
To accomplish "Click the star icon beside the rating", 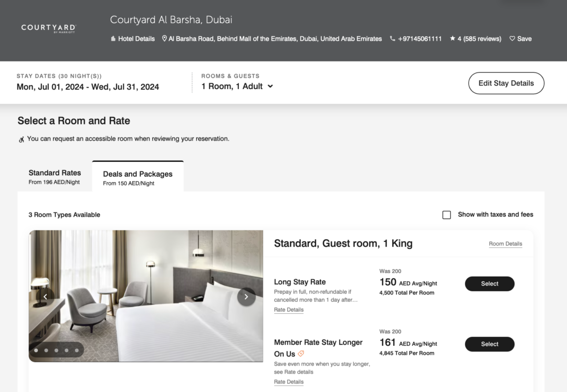I will coord(452,38).
